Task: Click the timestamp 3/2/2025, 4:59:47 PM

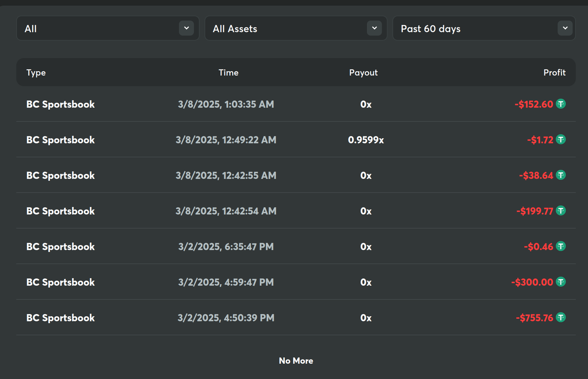Action: click(x=226, y=282)
